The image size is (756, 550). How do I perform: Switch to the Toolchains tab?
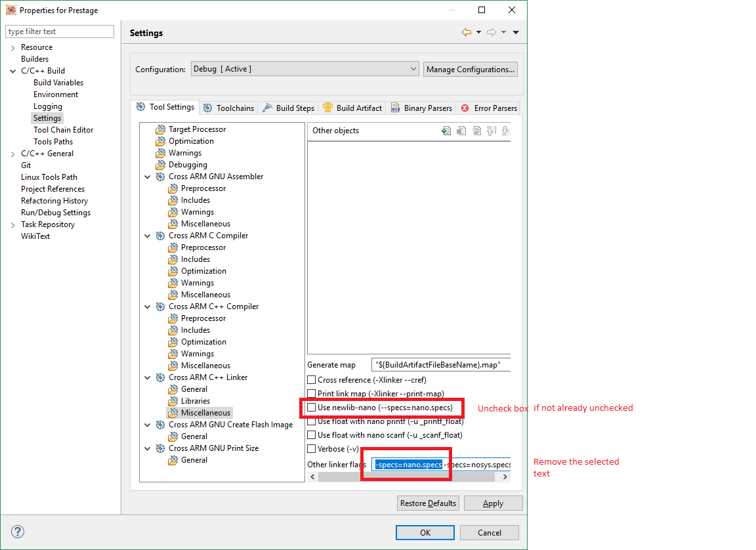pos(228,107)
